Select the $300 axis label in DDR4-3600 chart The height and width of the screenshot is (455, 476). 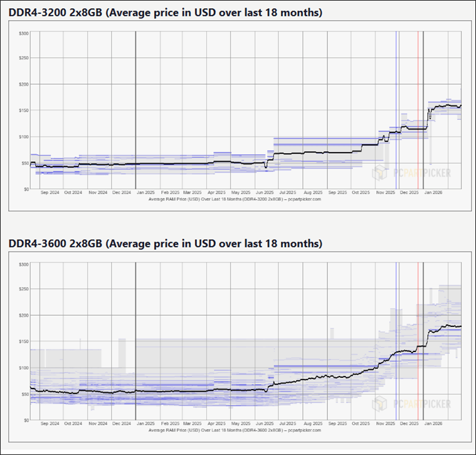point(24,265)
